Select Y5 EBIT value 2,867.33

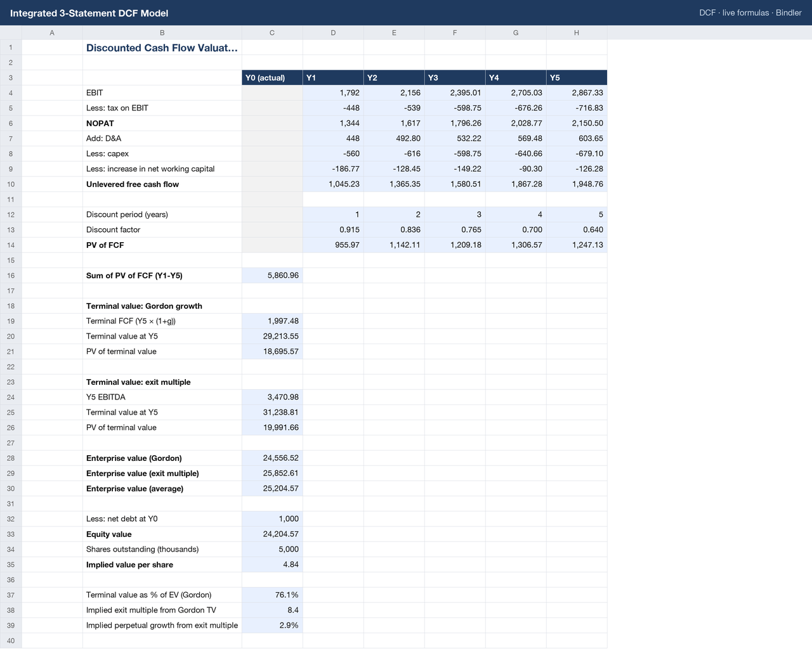coord(577,93)
